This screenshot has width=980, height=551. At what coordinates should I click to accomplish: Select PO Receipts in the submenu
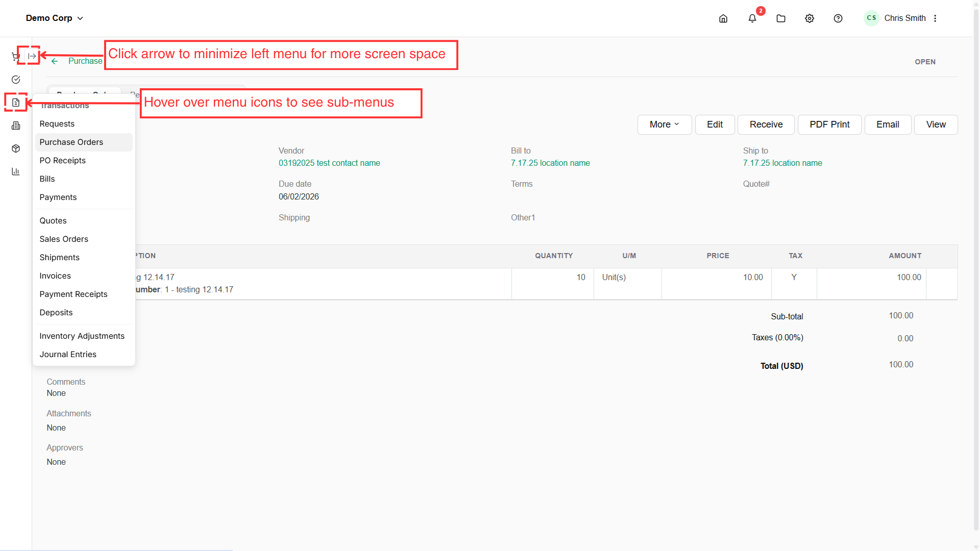[x=84, y=161]
